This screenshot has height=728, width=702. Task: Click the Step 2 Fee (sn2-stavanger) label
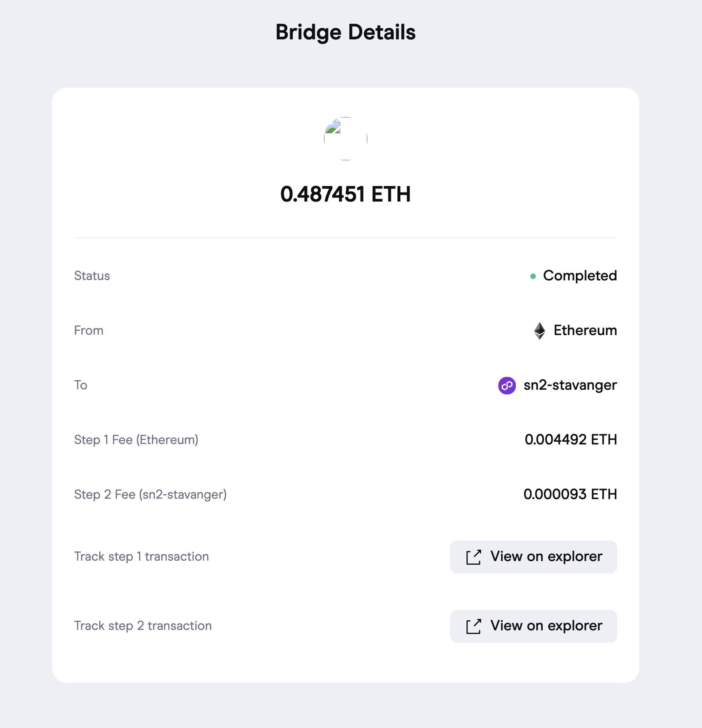click(150, 494)
